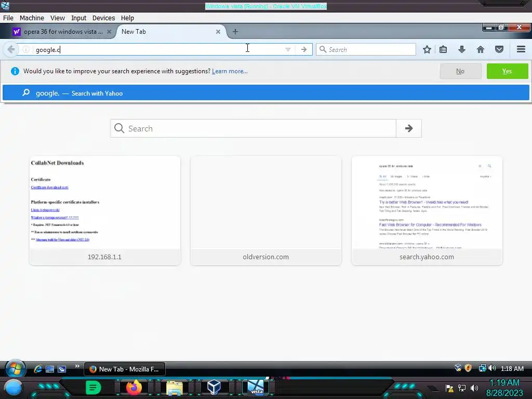Go to the Firefox home page icon

(481, 49)
